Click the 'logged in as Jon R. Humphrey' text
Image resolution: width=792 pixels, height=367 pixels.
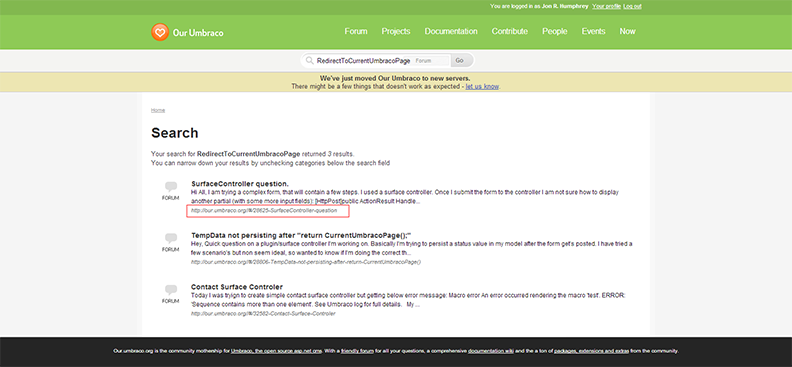[x=539, y=6]
